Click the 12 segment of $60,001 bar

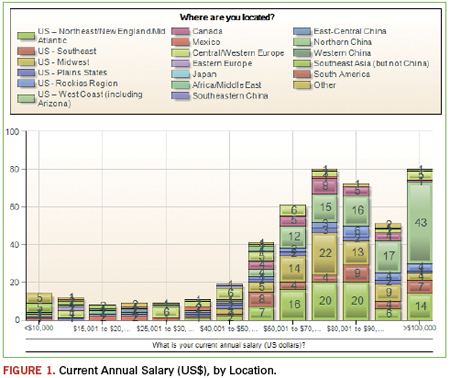coord(293,237)
